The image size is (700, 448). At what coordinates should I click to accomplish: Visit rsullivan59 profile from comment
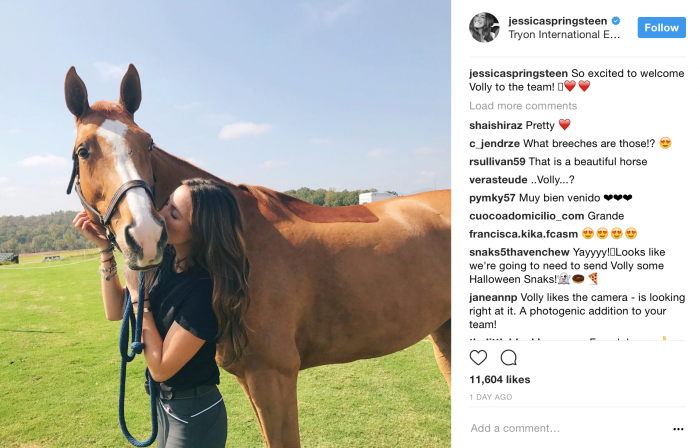(497, 162)
